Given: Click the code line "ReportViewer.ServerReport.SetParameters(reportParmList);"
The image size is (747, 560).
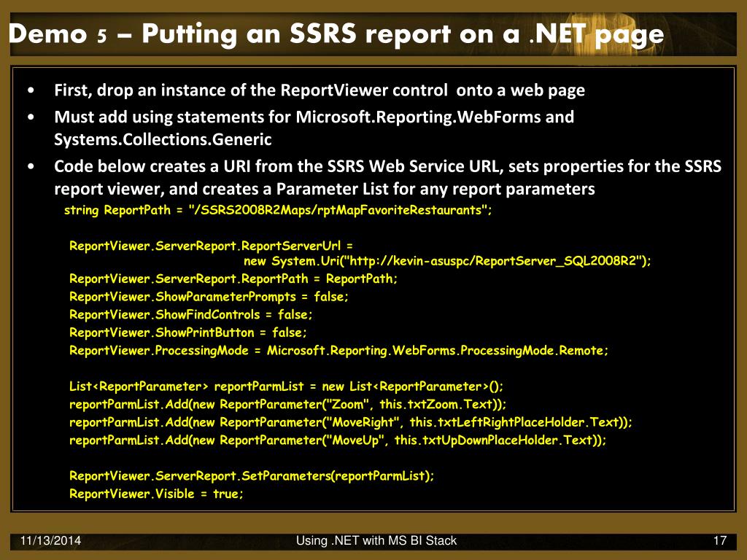Looking at the screenshot, I should (x=252, y=475).
